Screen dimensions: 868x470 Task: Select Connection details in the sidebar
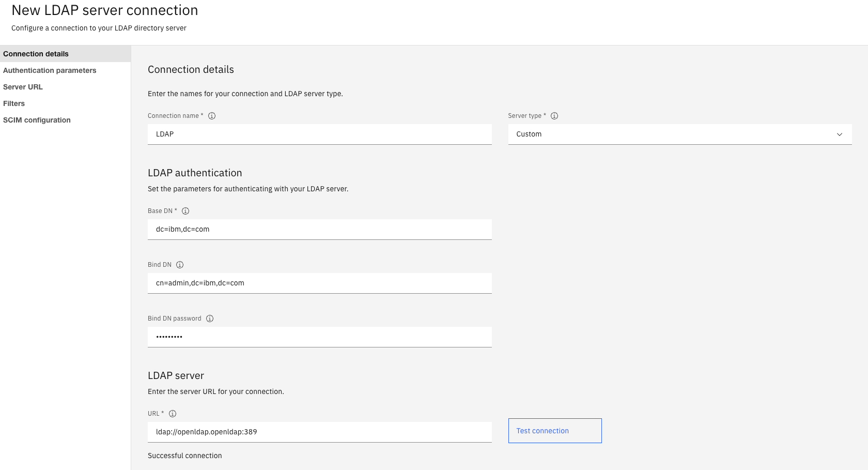(36, 54)
